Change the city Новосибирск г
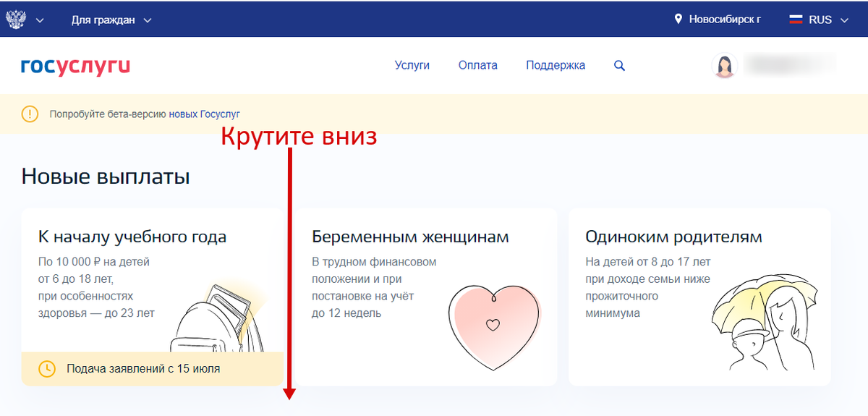Screen dimensions: 868x416 725,20
